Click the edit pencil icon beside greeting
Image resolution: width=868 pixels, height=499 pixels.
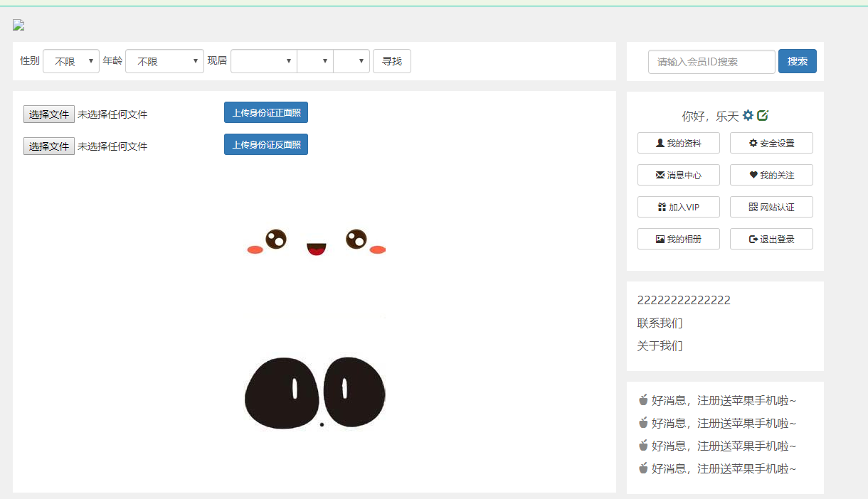pyautogui.click(x=763, y=115)
